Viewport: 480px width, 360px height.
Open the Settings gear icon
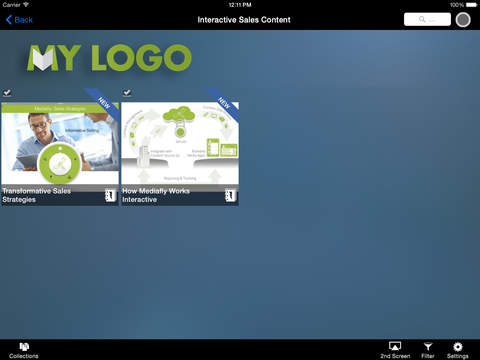458,347
